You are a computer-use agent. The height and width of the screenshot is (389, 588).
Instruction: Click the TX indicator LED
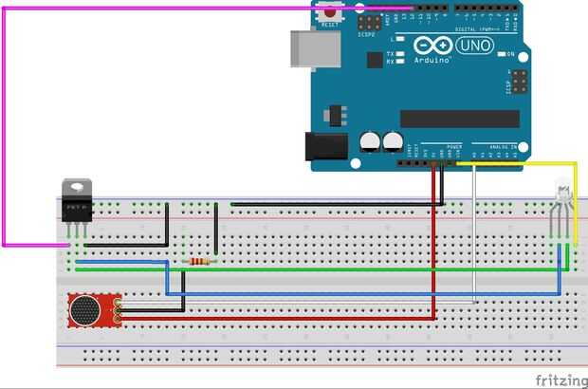400,54
